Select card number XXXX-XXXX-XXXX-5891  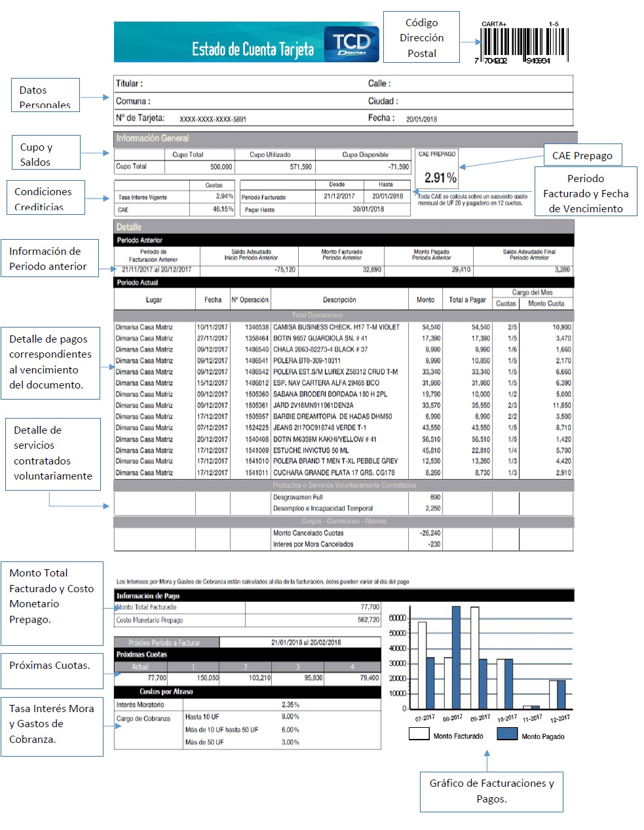pyautogui.click(x=213, y=119)
